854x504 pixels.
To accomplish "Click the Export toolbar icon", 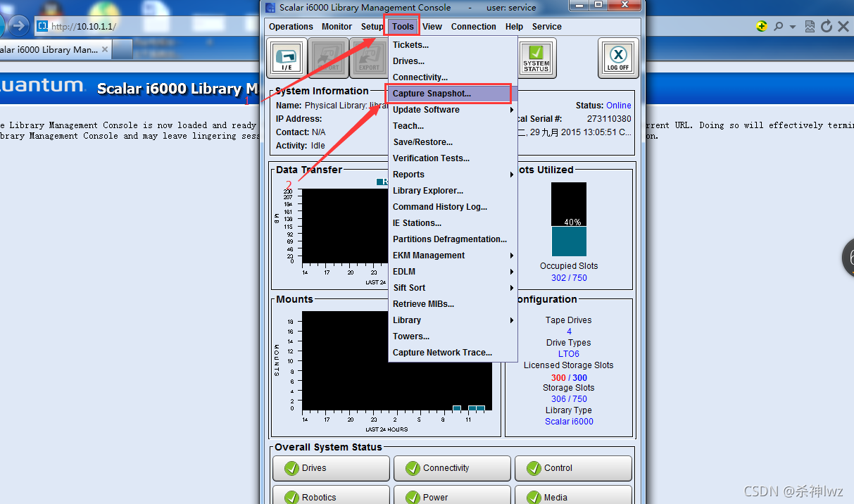I will click(x=368, y=58).
